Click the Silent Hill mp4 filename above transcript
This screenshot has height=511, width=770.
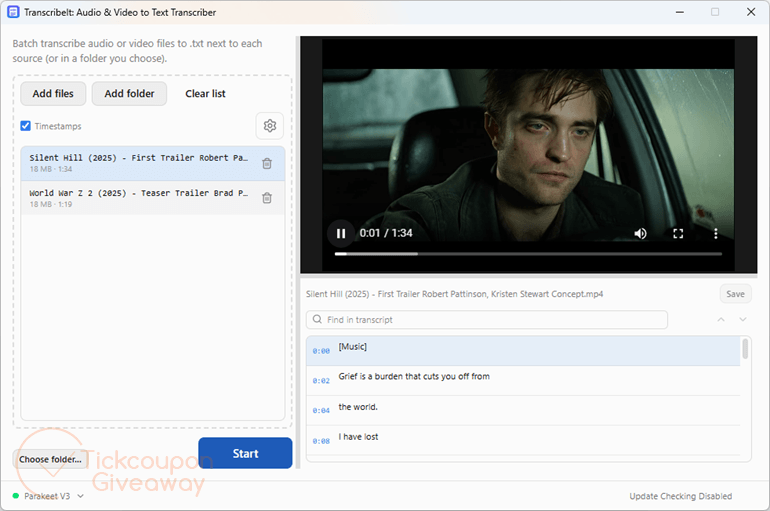click(454, 294)
